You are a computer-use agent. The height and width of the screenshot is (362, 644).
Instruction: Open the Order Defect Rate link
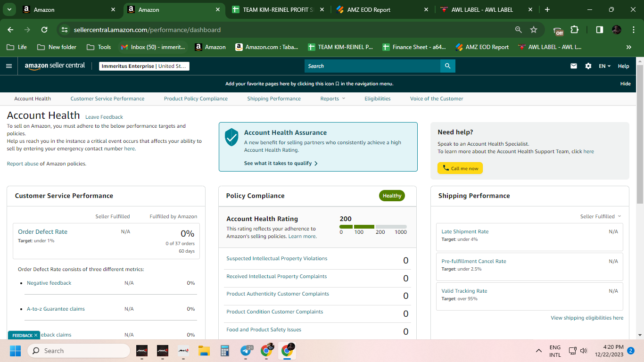click(42, 231)
